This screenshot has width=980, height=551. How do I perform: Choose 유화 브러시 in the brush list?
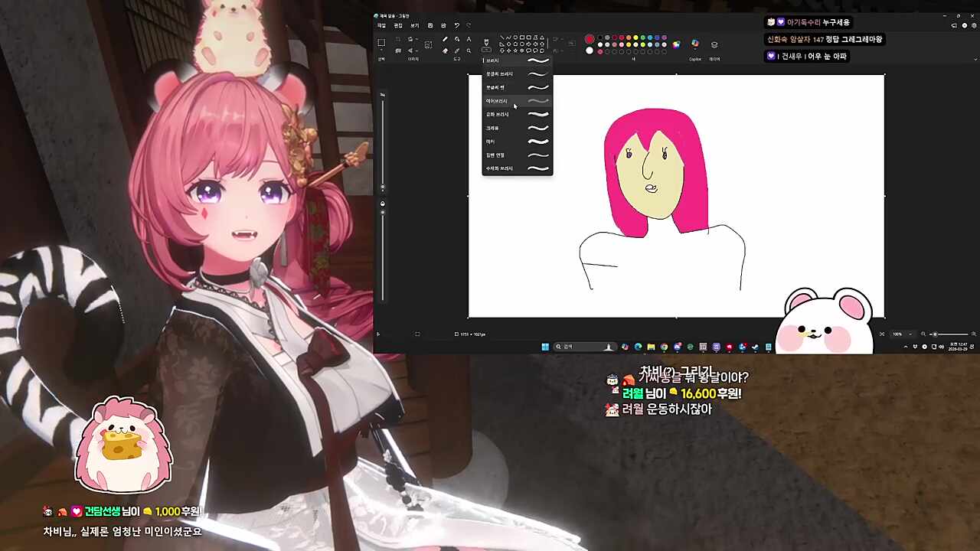[x=517, y=114]
